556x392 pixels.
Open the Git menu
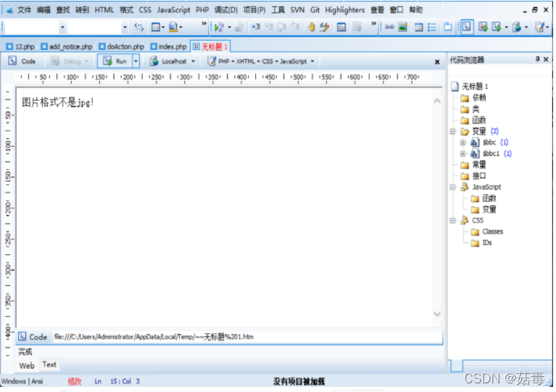pyautogui.click(x=315, y=10)
